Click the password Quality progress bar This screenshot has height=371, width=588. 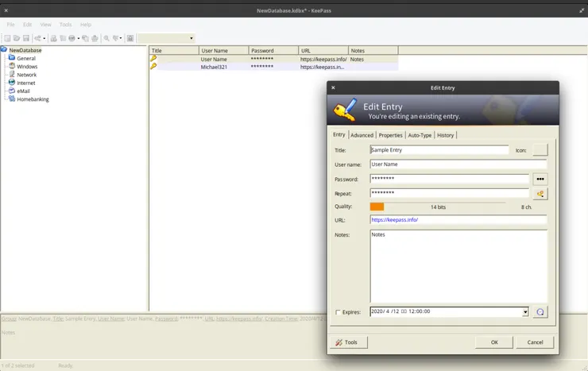coord(438,207)
